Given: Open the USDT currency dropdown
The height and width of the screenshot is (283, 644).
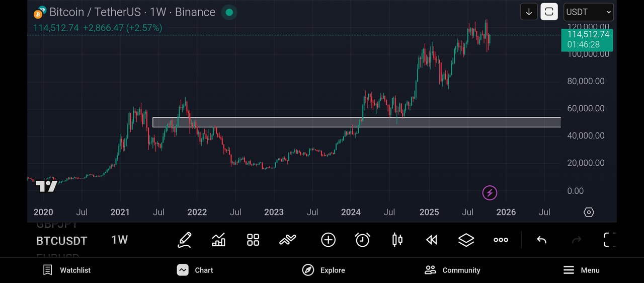Looking at the screenshot, I should tap(588, 12).
